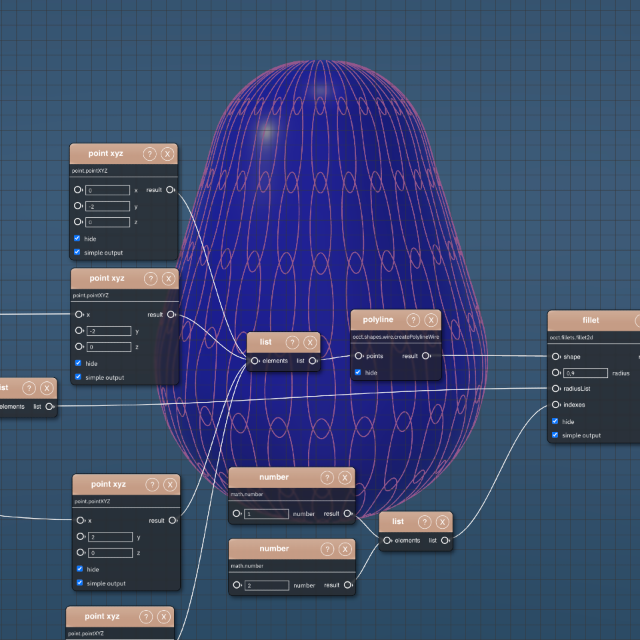640x640 pixels.
Task: Open help on the cut-off list node at left edge
Action: click(x=29, y=388)
